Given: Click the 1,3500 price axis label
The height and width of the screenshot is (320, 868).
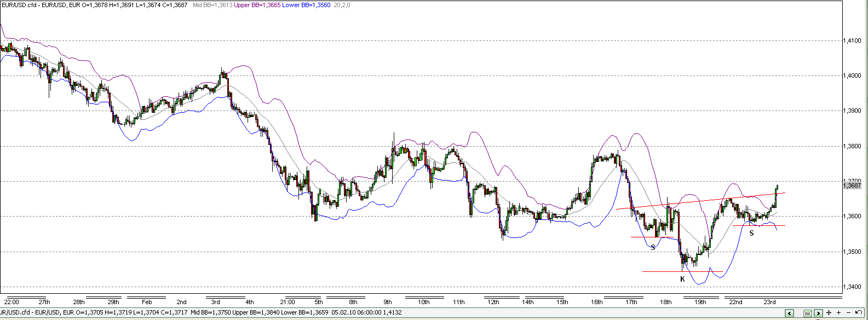Looking at the screenshot, I should pos(852,252).
